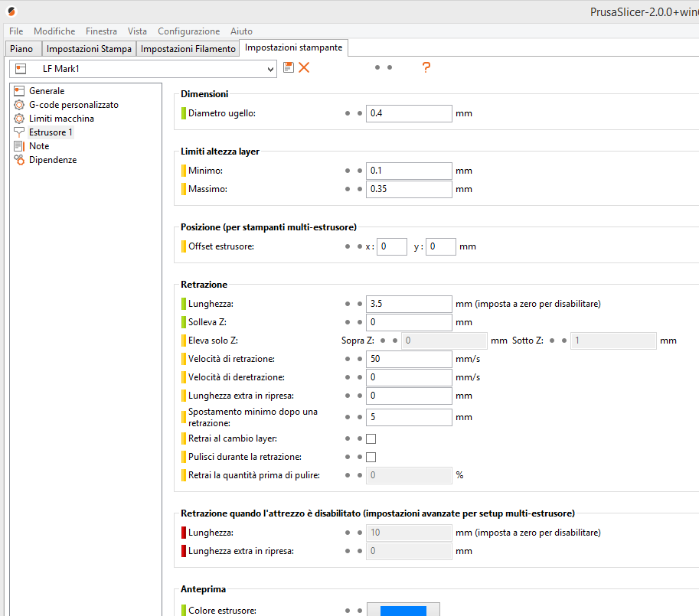
Task: Open the Generale settings page
Action: (x=46, y=91)
